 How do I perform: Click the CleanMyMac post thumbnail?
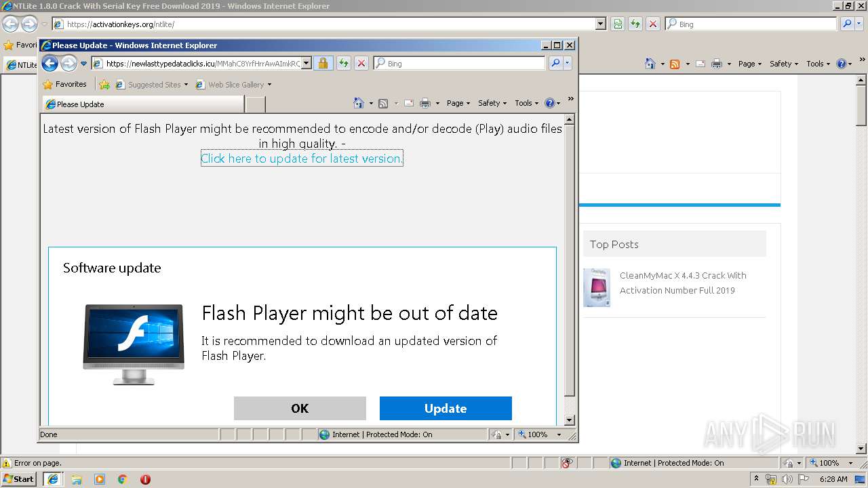tap(597, 287)
